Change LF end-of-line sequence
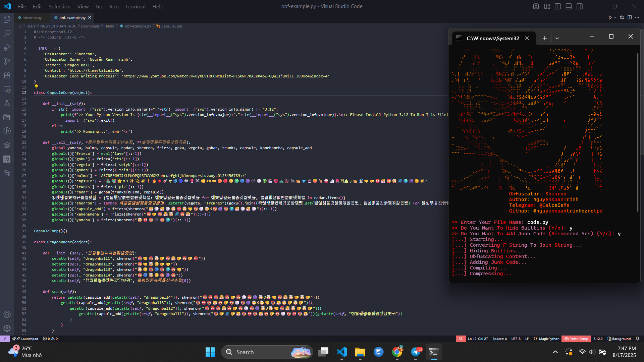644x362 pixels. click(x=527, y=339)
